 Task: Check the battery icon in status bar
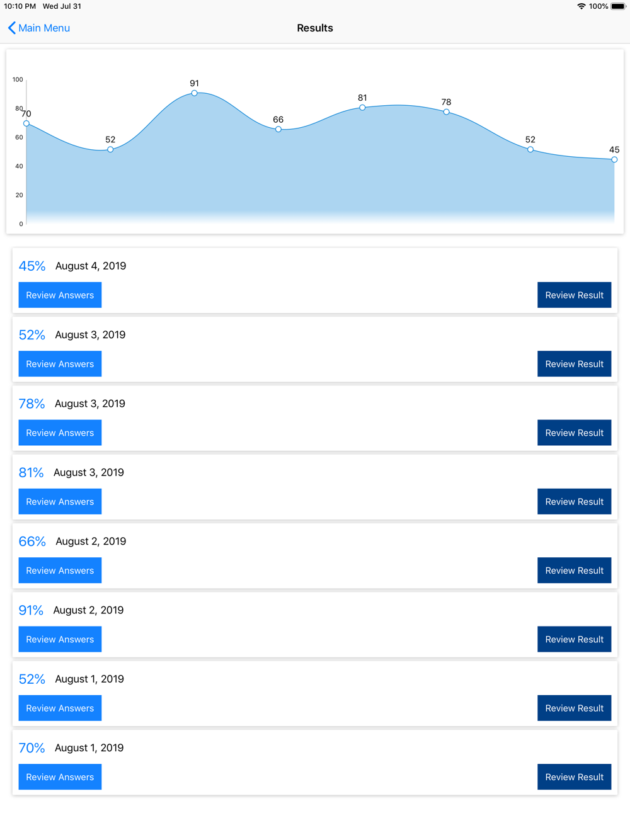tap(618, 6)
